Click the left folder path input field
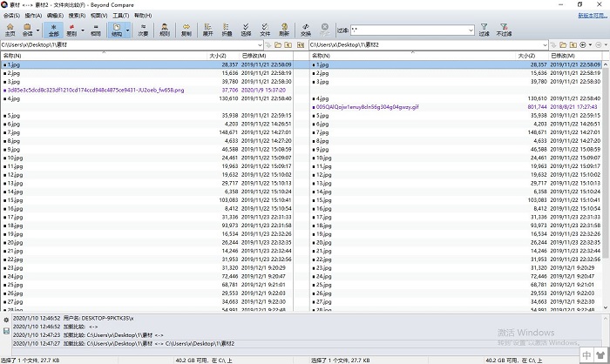Viewport: 610px width, 364px height. [128, 45]
